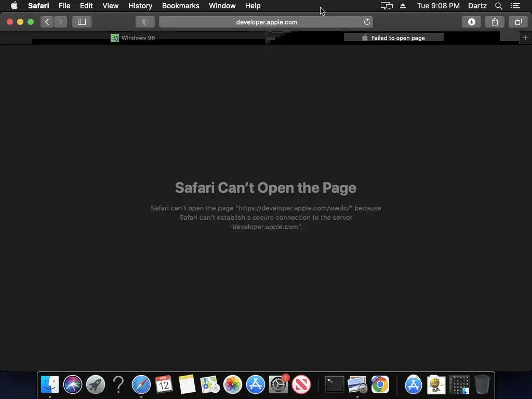532x399 pixels.
Task: Open Notes from the Dock
Action: pyautogui.click(x=187, y=384)
